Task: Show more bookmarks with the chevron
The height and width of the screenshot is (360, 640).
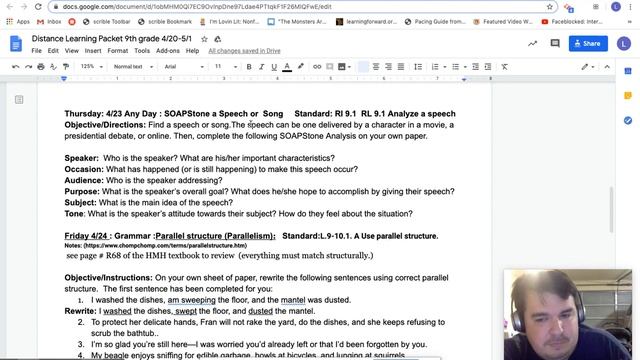Action: 630,22
